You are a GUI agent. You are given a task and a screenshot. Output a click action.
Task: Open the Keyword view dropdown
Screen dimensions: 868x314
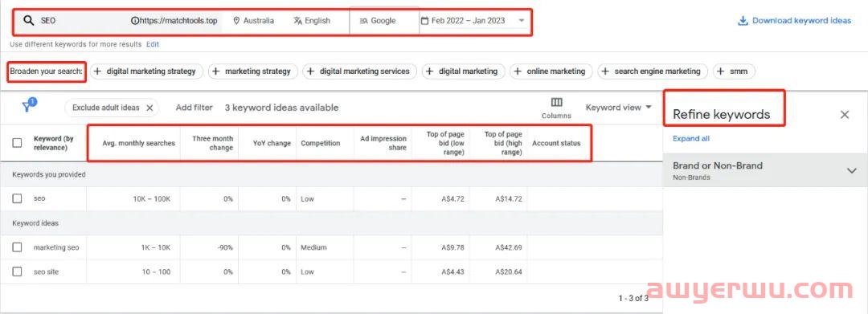coord(618,108)
